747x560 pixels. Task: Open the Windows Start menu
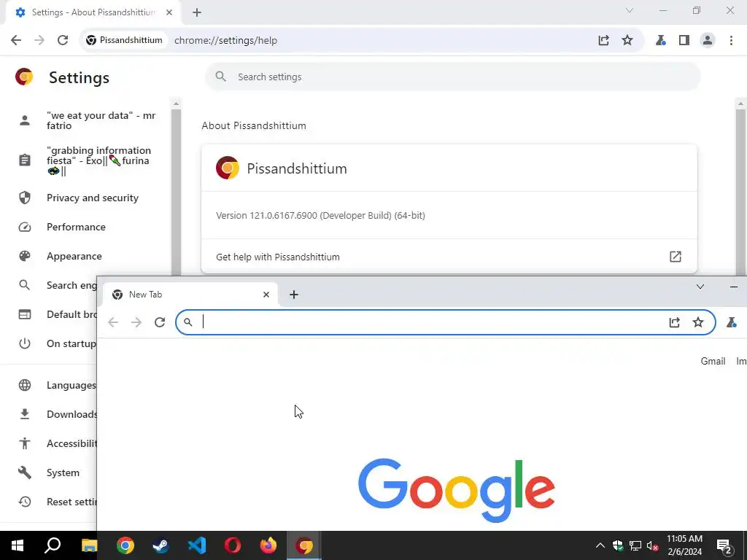[18, 545]
